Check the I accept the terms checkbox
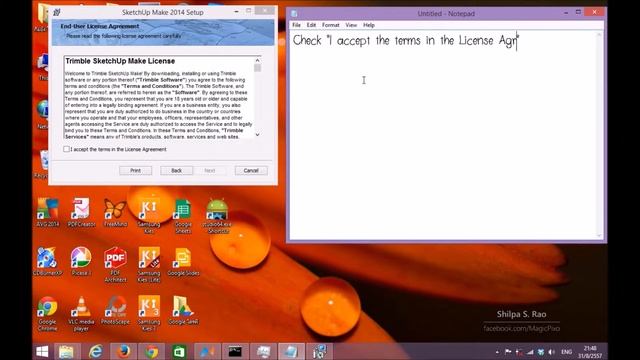Screen dimensions: 640x360 tap(66, 149)
